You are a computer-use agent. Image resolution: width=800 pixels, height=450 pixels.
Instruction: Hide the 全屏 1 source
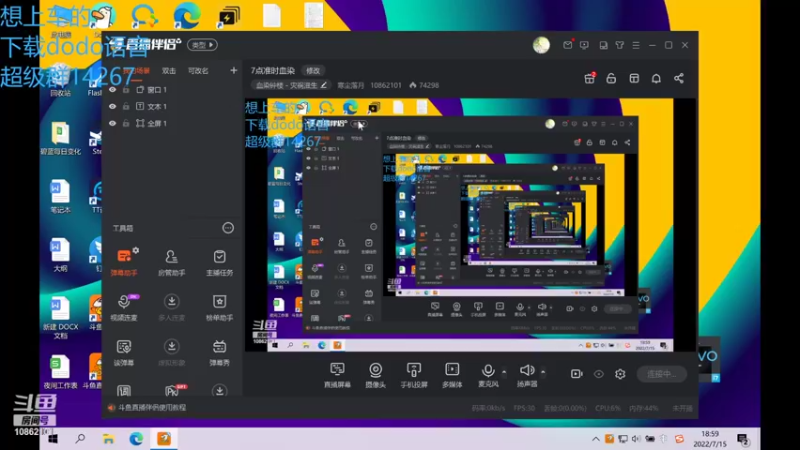tap(112, 123)
